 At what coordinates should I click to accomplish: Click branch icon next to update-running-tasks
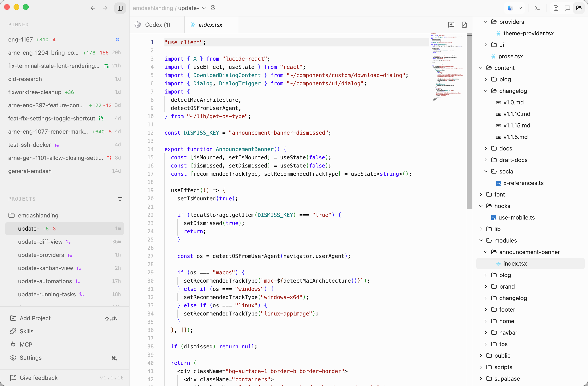point(82,294)
